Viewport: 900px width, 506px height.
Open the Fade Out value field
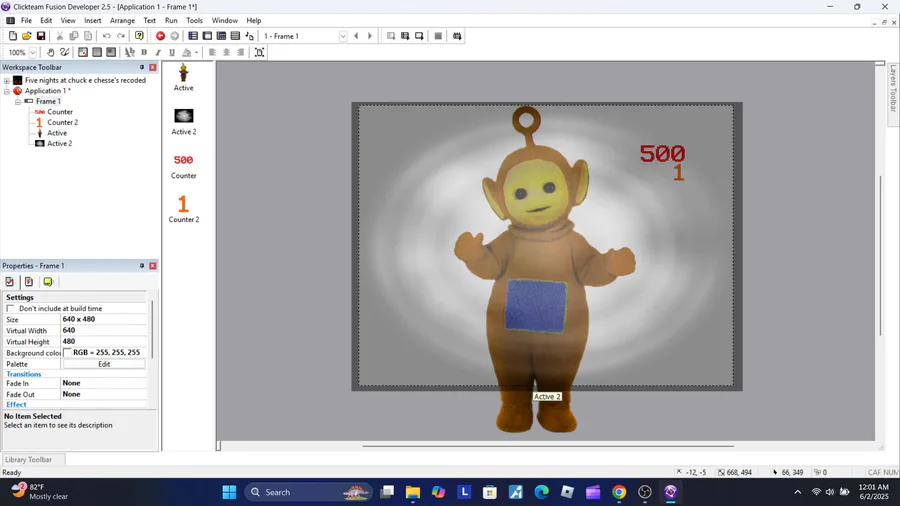tap(104, 394)
